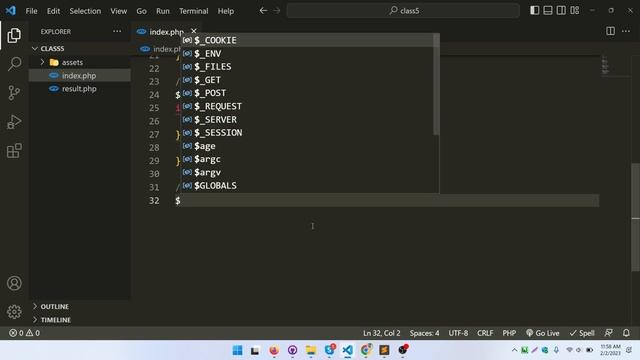
Task: Choose $_SESSION from the suggestion list
Action: point(307,133)
